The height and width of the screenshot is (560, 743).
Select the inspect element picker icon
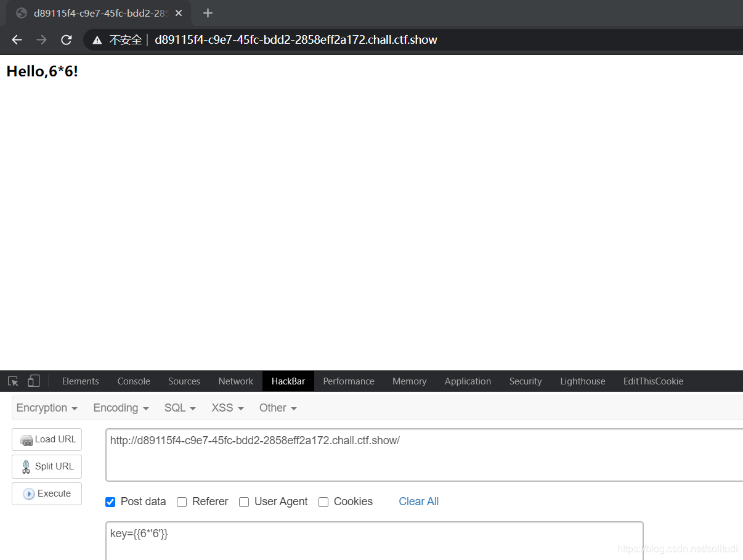(12, 381)
